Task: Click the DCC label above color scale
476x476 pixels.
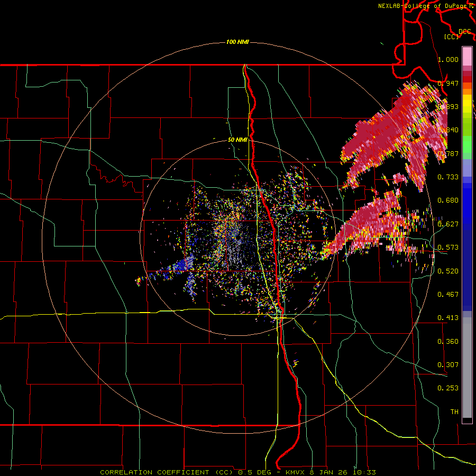Action: pyautogui.click(x=465, y=32)
